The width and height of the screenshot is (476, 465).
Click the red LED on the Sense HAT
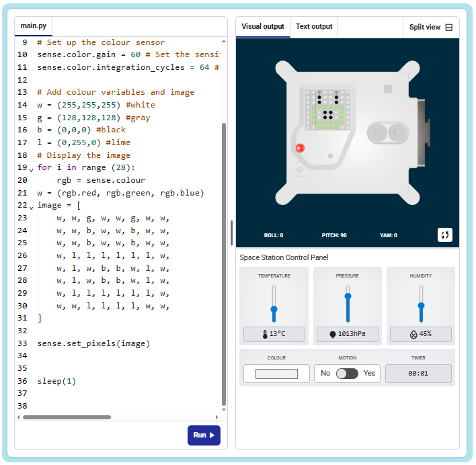pyautogui.click(x=300, y=148)
